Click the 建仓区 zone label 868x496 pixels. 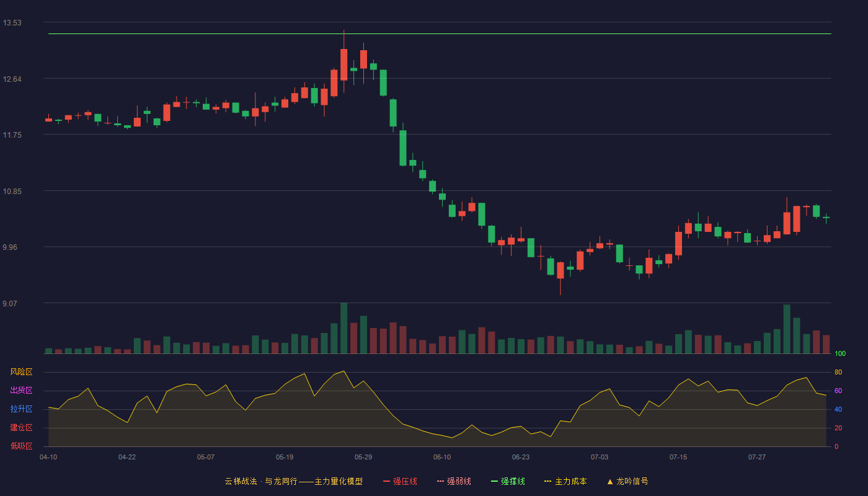(21, 428)
